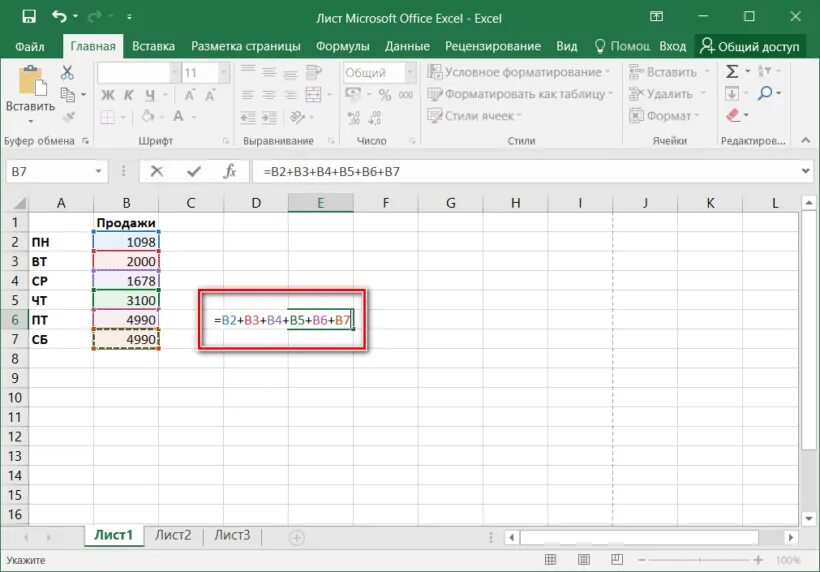
Task: Click the Undo arrow icon
Action: tap(59, 16)
